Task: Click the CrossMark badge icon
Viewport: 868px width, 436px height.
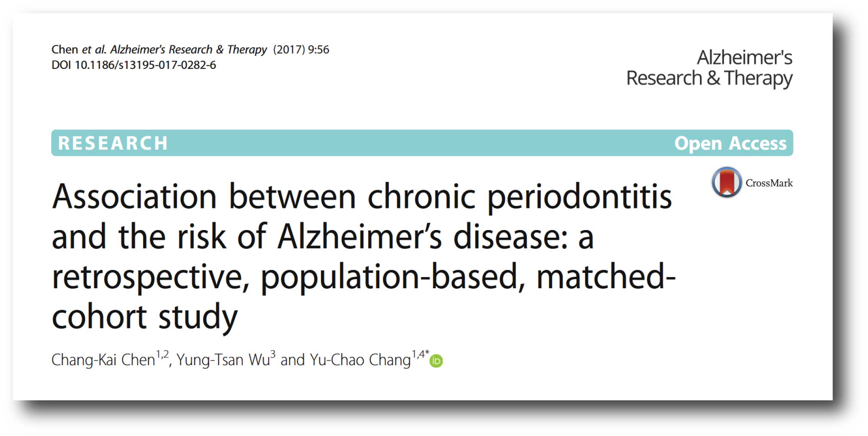Action: [726, 182]
